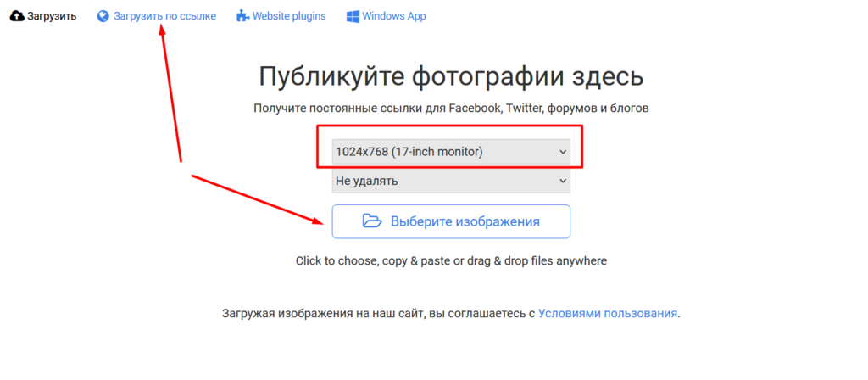
Task: Open the Условиями пользования terms link
Action: pos(608,313)
